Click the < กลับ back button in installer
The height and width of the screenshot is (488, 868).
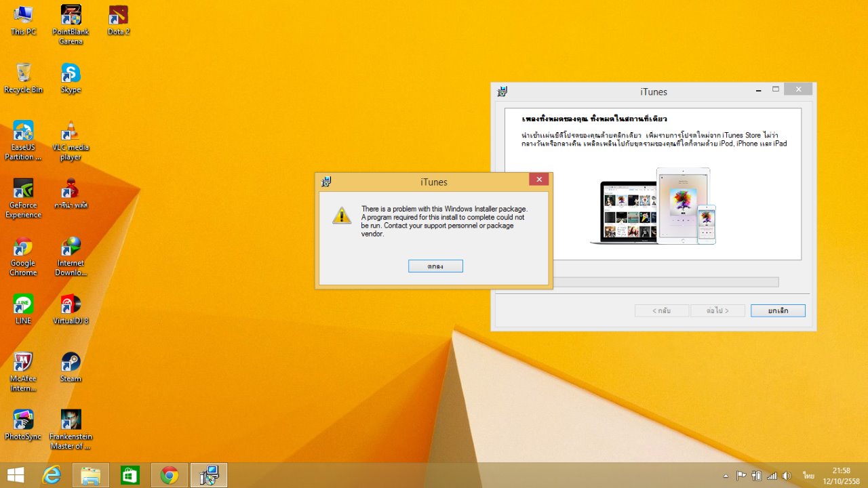coord(661,310)
